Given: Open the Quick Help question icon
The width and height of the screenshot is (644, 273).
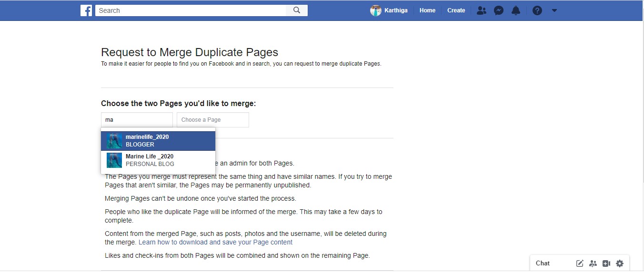Looking at the screenshot, I should pyautogui.click(x=537, y=10).
